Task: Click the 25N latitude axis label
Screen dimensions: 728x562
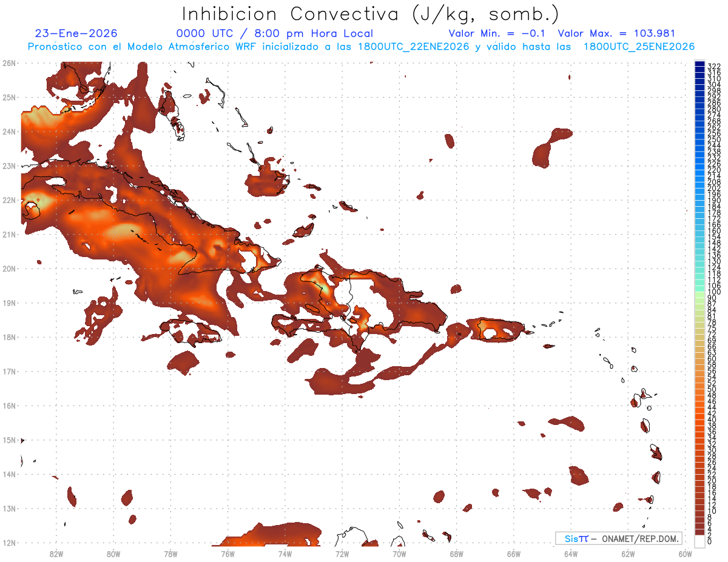Action: [9, 97]
